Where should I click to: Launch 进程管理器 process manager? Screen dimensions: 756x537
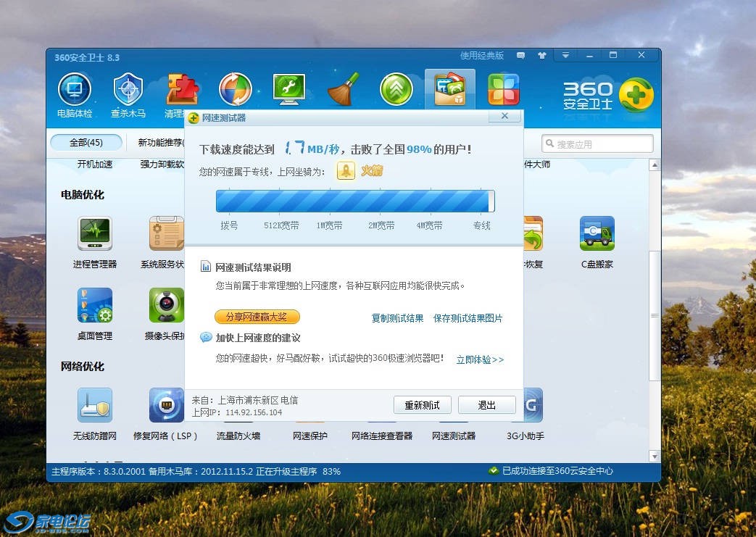[x=95, y=234]
